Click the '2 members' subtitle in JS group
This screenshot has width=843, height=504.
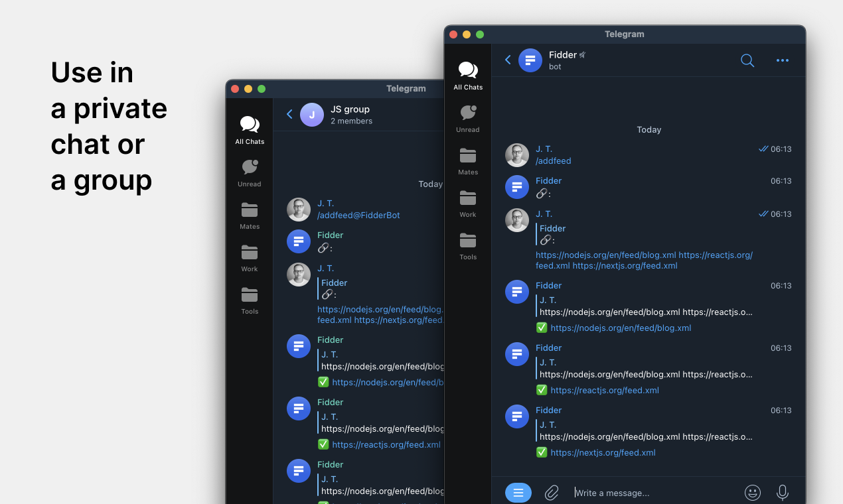(352, 121)
